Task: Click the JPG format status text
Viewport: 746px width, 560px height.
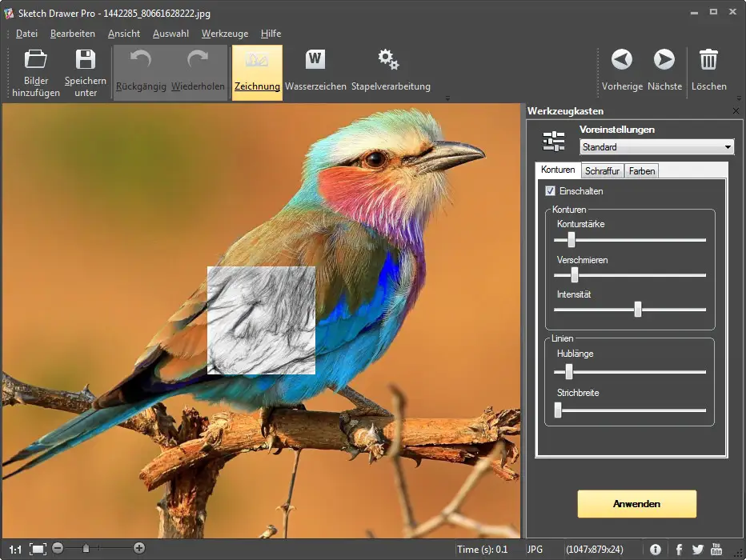Action: [x=535, y=550]
